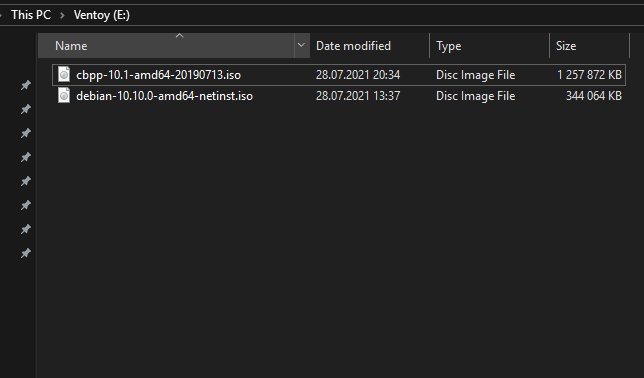Click the disc image icon for cbpp-10.1-amd64-20190713.iso
This screenshot has height=378, width=644.
click(64, 74)
